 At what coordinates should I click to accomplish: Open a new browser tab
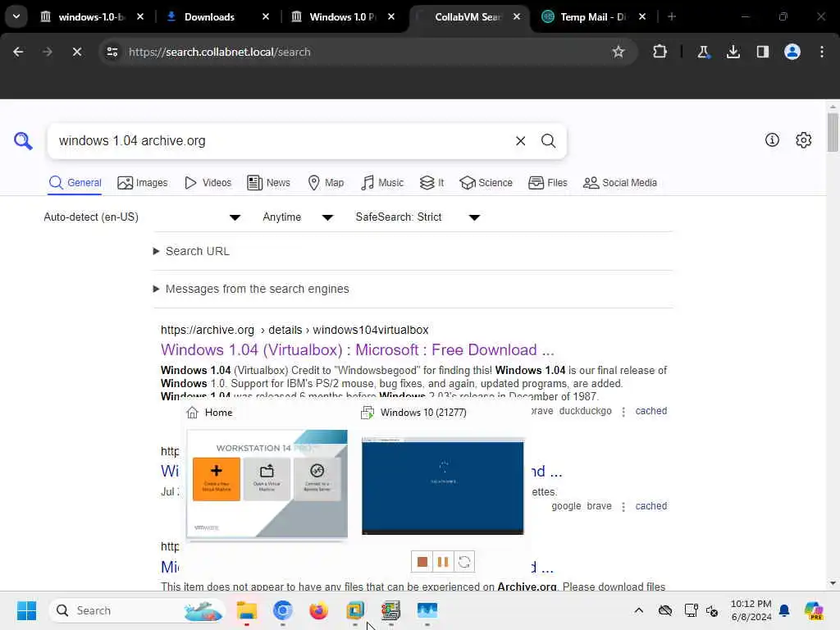pyautogui.click(x=671, y=16)
